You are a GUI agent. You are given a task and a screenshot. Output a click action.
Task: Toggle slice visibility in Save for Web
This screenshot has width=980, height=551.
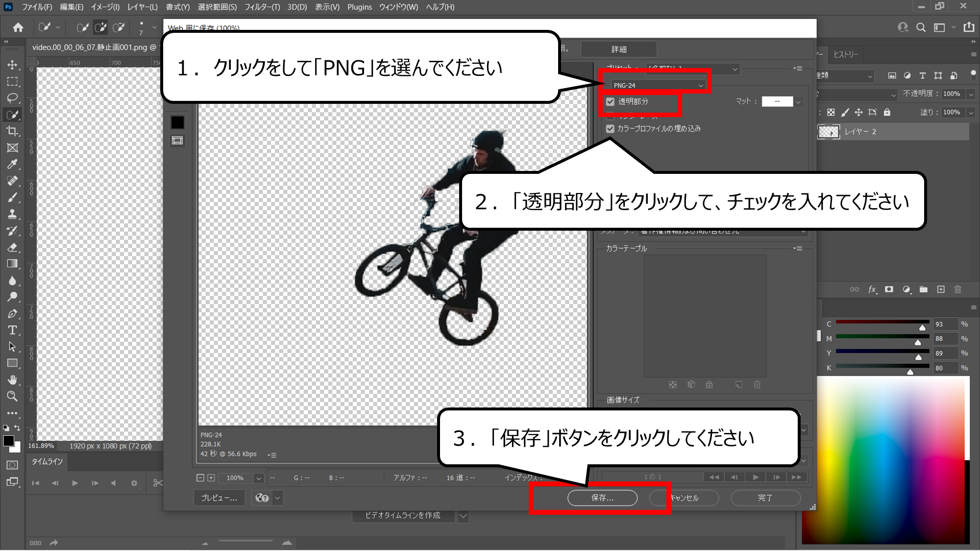pyautogui.click(x=177, y=141)
